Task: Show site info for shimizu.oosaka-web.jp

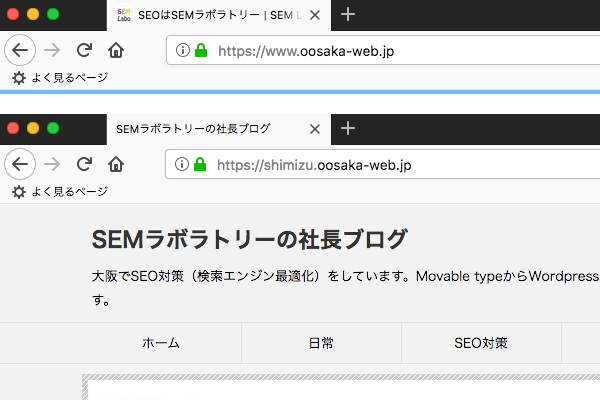Action: 182,164
